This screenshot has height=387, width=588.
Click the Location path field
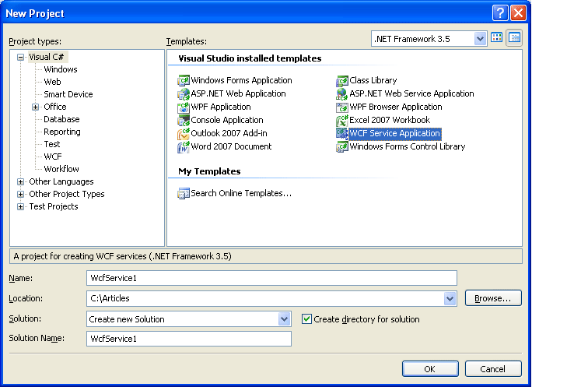(x=265, y=298)
